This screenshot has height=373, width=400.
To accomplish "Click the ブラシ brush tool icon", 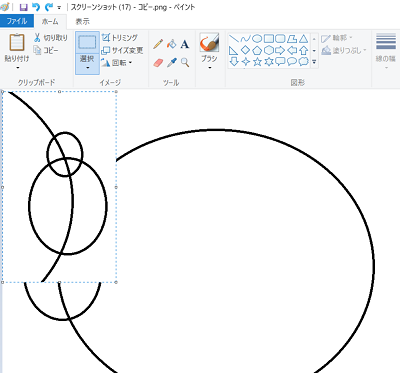I will [x=209, y=42].
